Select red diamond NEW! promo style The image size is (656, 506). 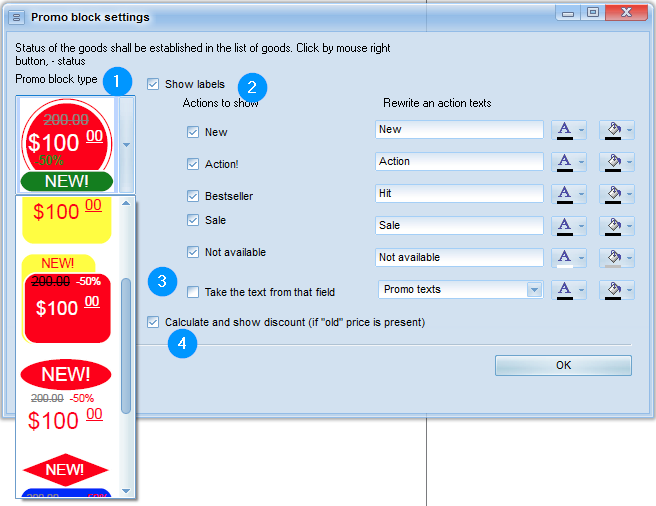(66, 470)
